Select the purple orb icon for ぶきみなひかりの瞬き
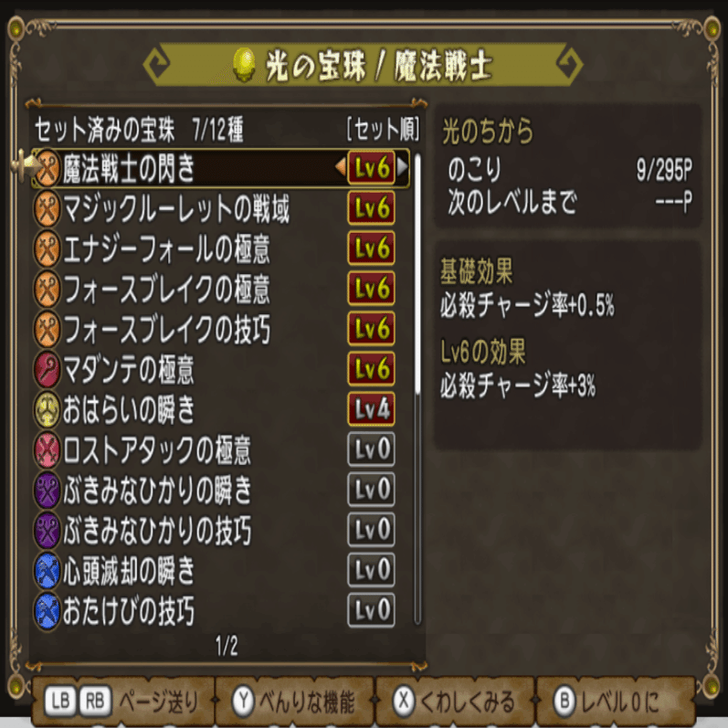This screenshot has height=728, width=728. pos(47,491)
